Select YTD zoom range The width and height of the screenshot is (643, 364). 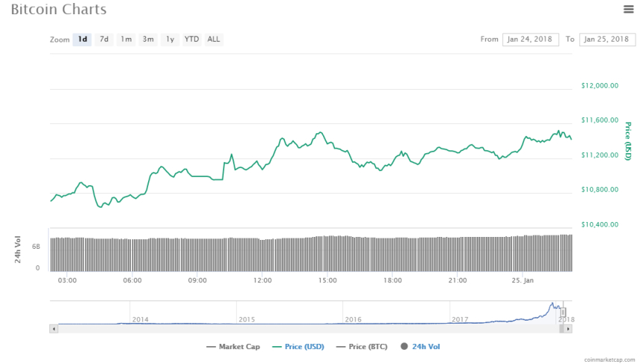tap(191, 40)
